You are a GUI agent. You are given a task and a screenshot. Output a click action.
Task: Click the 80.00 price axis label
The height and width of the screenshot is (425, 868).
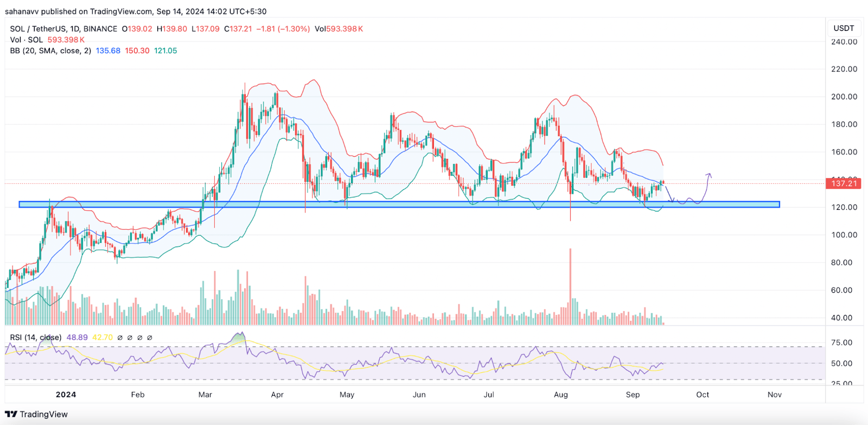[842, 262]
